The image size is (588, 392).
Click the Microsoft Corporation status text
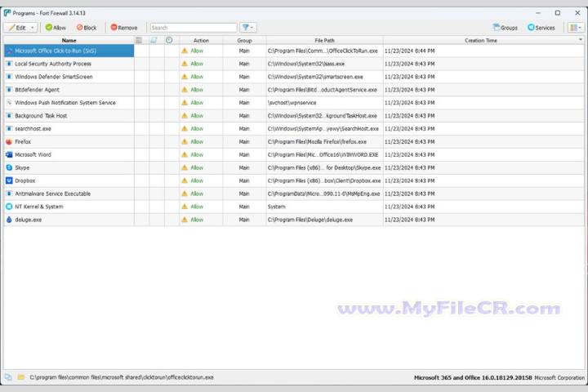pos(559,378)
